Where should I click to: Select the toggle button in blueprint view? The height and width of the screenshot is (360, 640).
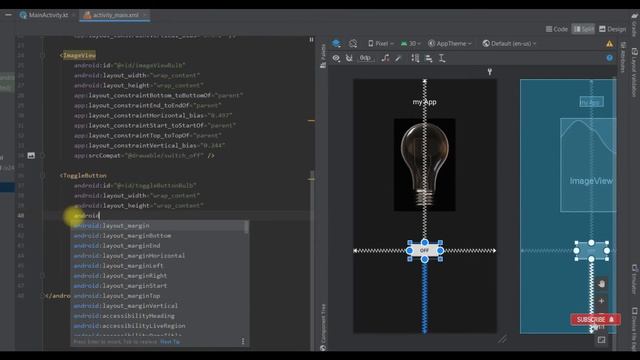[591, 251]
